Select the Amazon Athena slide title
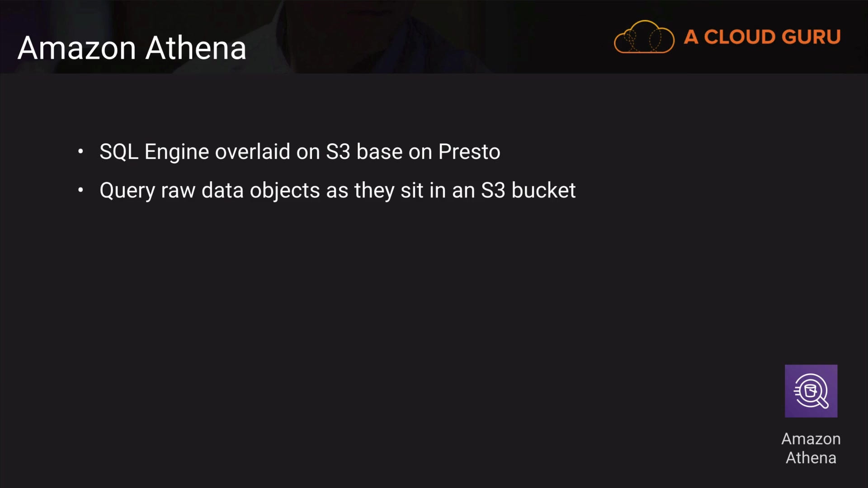Image resolution: width=868 pixels, height=488 pixels. [132, 48]
